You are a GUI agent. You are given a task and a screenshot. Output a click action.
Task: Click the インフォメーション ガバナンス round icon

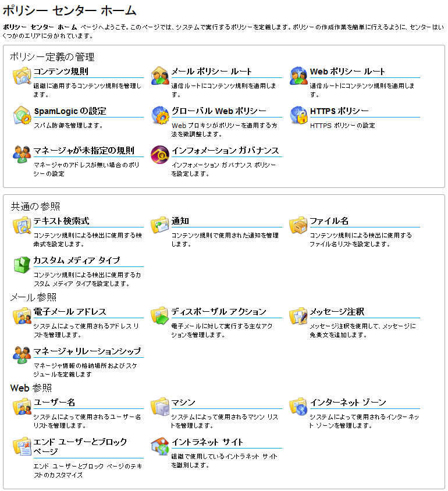tap(159, 155)
